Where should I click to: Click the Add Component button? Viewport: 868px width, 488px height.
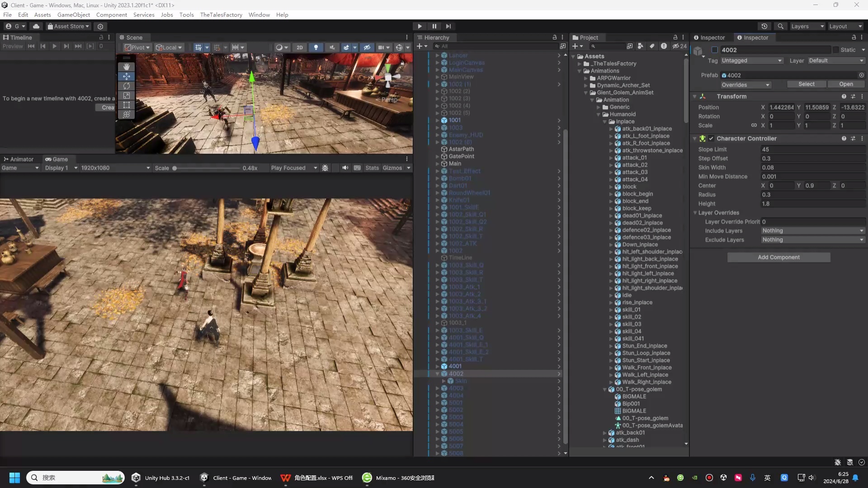coord(779,257)
